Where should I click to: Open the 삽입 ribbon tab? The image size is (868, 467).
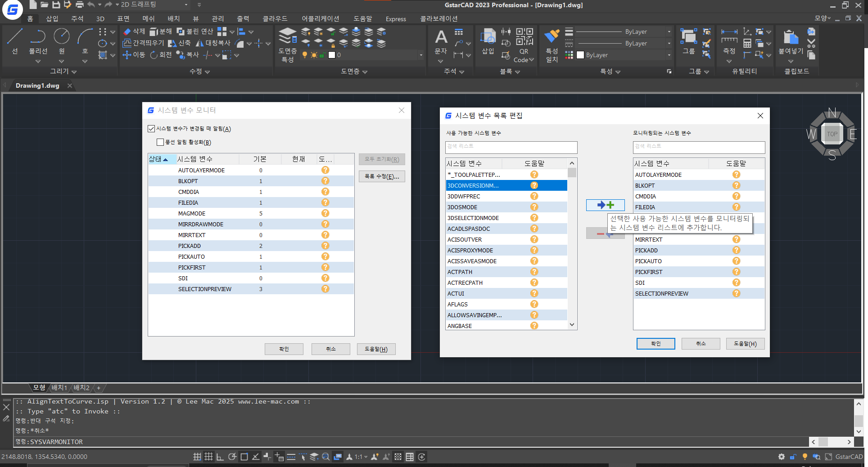click(x=52, y=18)
